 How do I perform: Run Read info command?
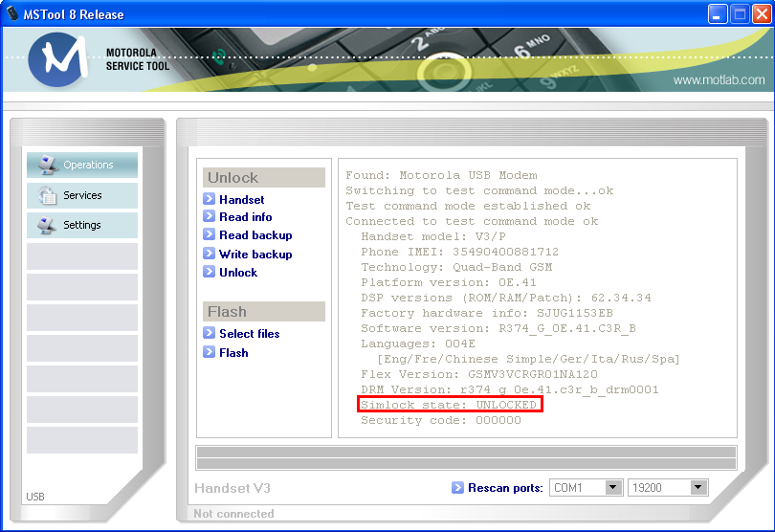pos(246,217)
